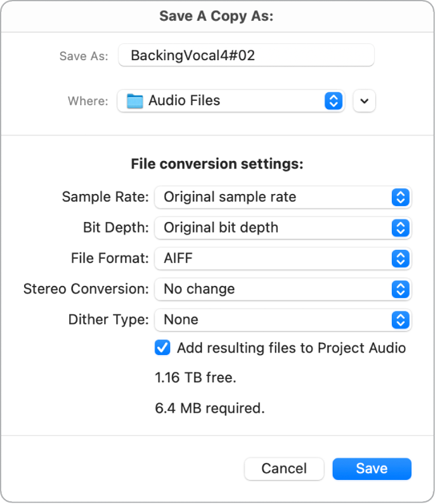
Task: Expand the file browser with the chevron button
Action: point(365,101)
